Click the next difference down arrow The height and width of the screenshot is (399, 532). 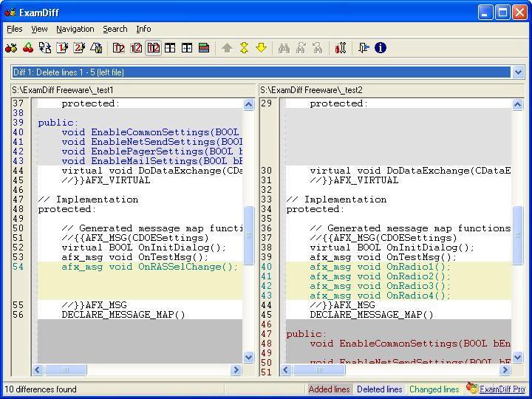coord(261,48)
